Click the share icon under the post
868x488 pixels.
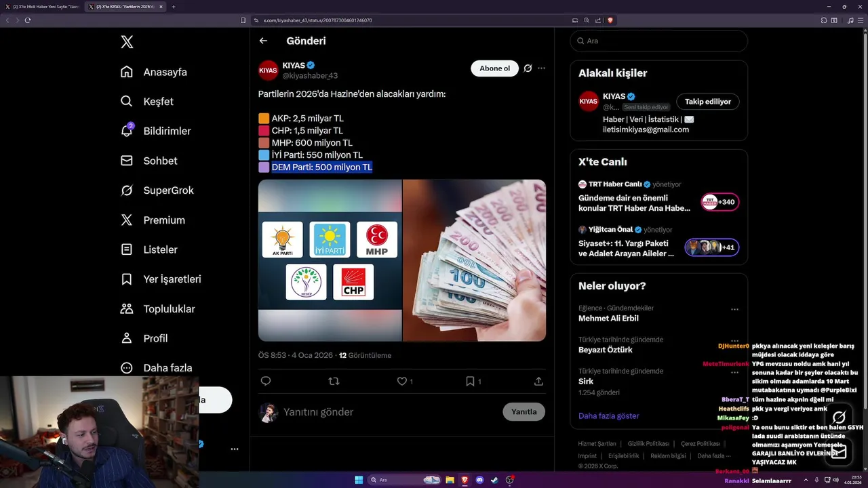tap(538, 382)
